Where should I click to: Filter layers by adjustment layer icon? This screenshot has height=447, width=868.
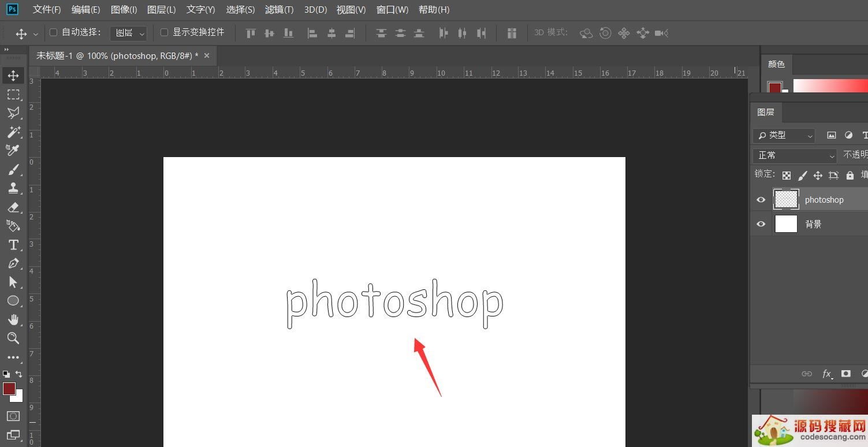click(x=849, y=135)
